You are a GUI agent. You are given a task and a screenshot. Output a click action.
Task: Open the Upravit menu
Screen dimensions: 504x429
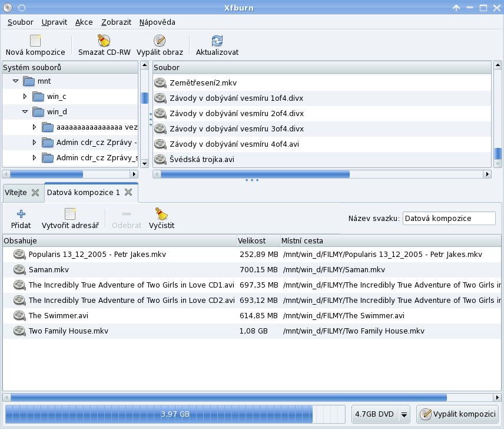click(x=54, y=22)
